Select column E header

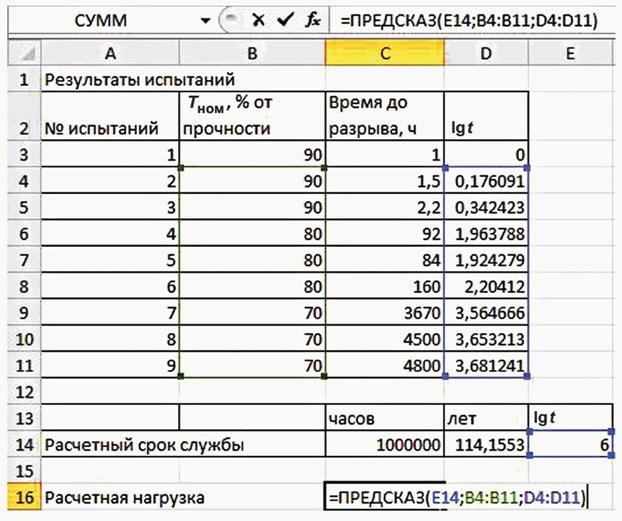[570, 52]
